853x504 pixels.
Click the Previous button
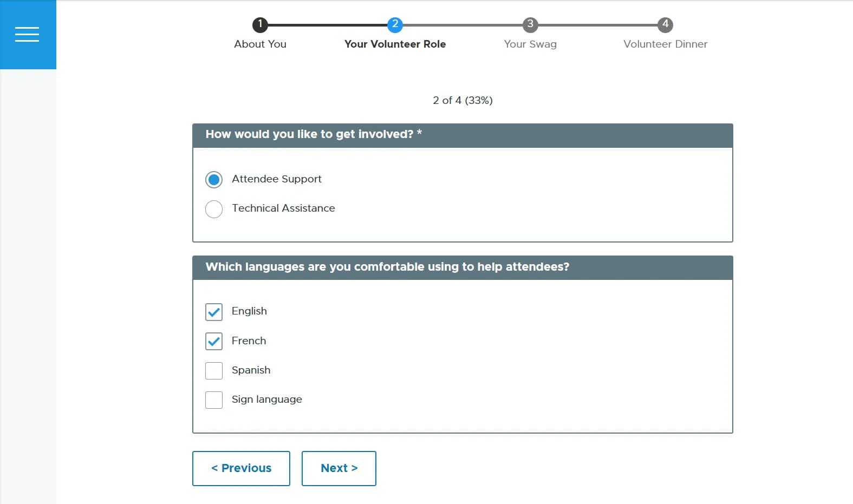[x=241, y=468]
